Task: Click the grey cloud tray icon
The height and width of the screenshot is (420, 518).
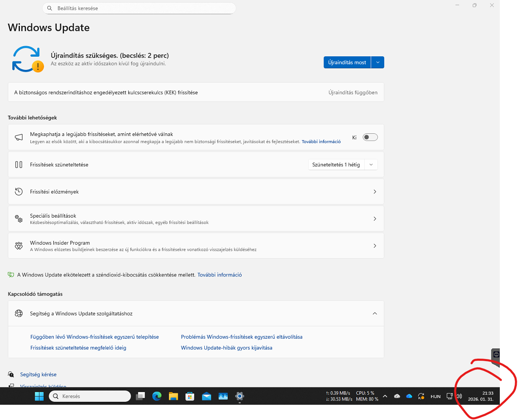Action: tap(397, 396)
